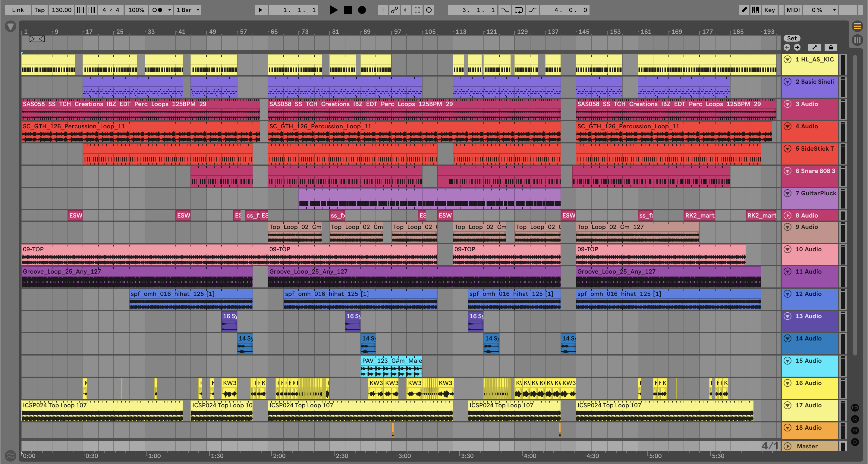
Task: Click the 3:00 mark in time ruler
Action: (x=404, y=456)
